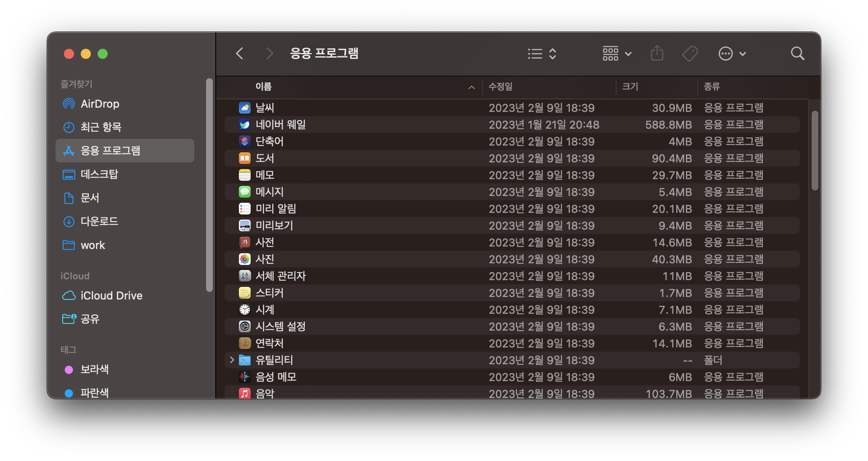Click the Share icon in the toolbar

coord(657,53)
